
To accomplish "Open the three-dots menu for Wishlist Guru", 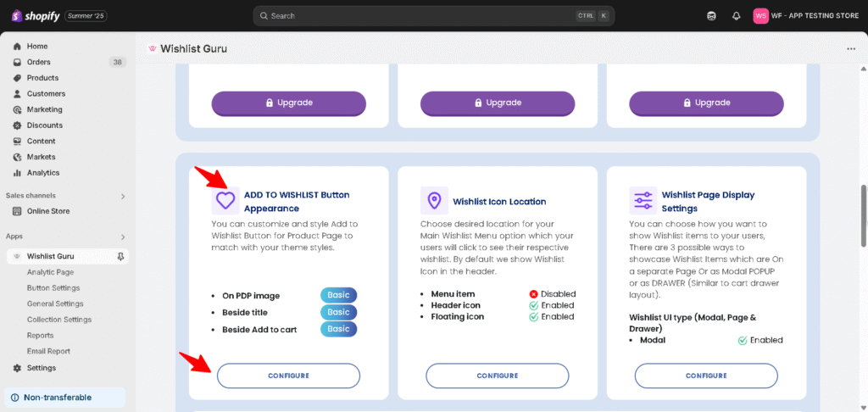I will click(851, 48).
